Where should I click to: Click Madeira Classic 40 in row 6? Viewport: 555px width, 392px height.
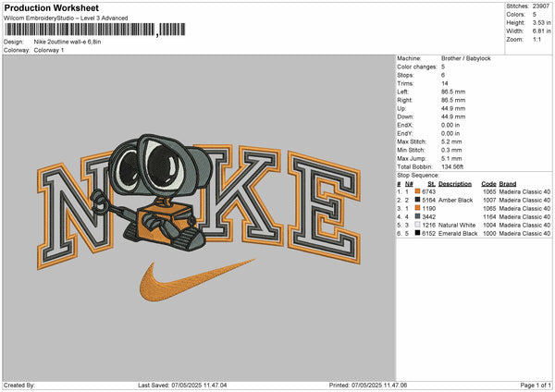[x=524, y=234]
